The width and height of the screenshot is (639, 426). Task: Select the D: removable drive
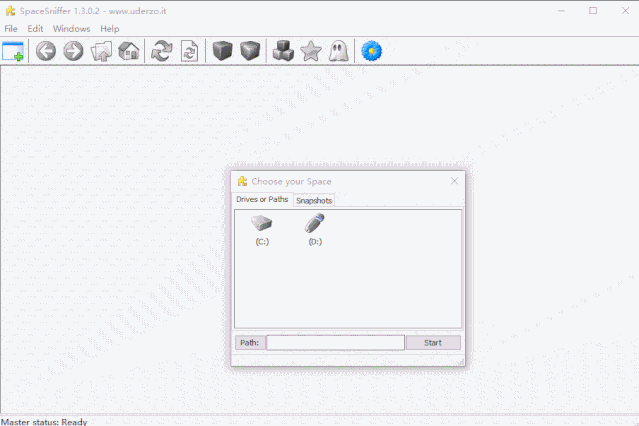coord(315,230)
